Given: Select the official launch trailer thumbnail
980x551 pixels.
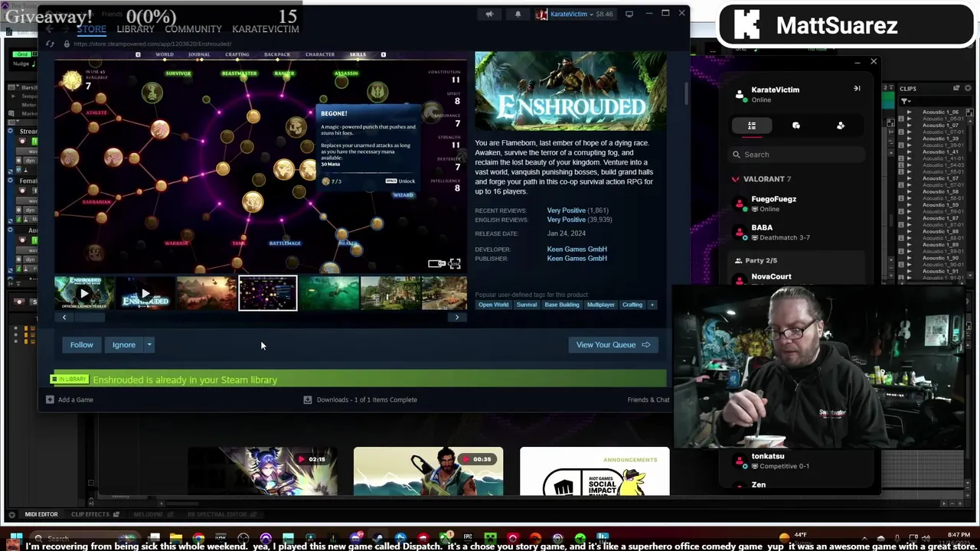Looking at the screenshot, I should pos(84,294).
